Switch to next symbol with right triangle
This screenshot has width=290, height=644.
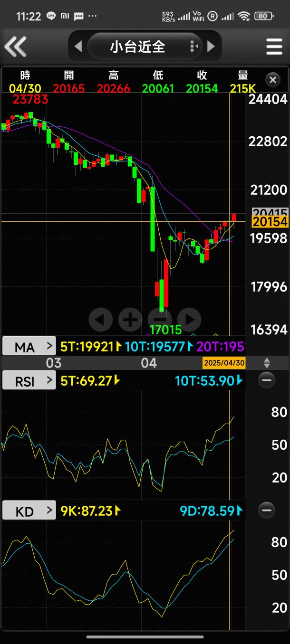[211, 47]
